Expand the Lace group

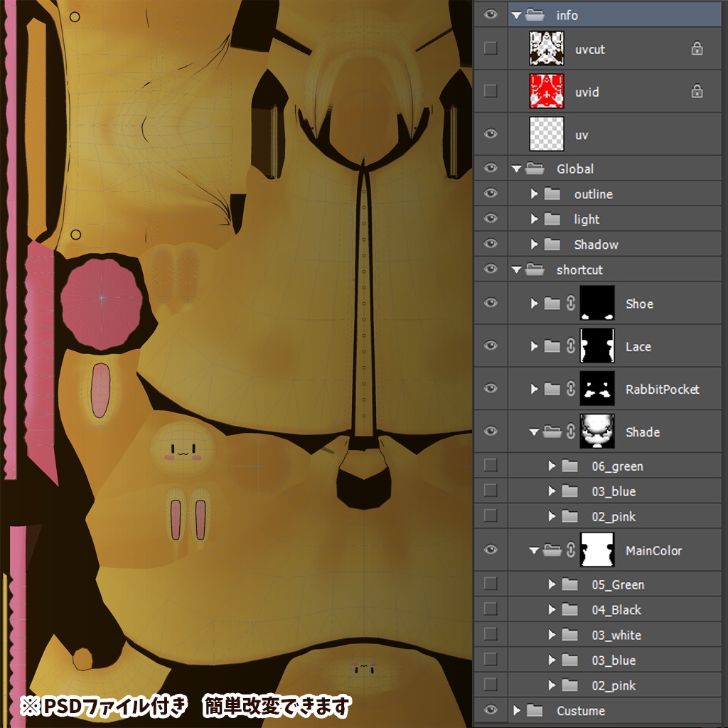(x=534, y=346)
